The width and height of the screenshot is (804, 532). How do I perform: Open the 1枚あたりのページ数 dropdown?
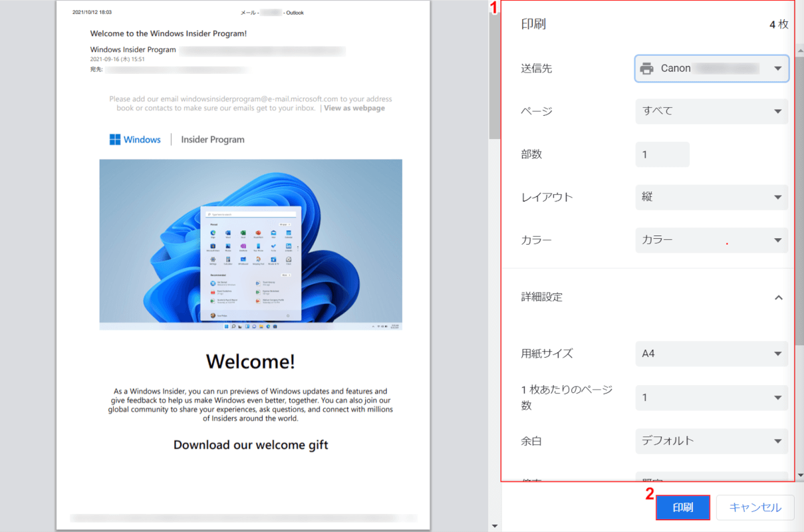click(x=712, y=398)
